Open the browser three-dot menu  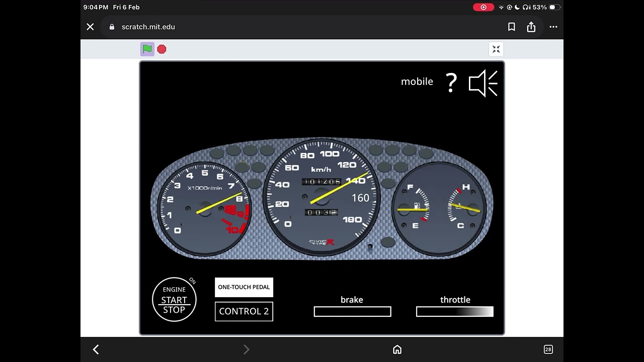pos(553,27)
